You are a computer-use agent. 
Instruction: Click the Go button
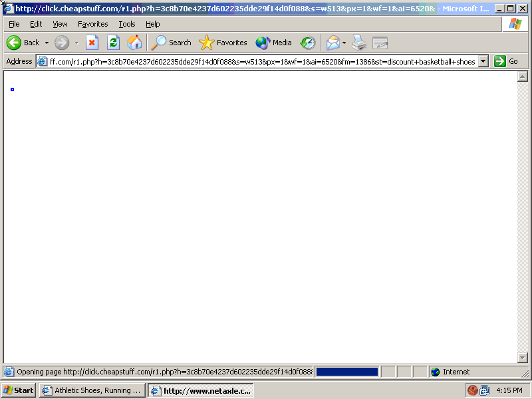point(506,61)
